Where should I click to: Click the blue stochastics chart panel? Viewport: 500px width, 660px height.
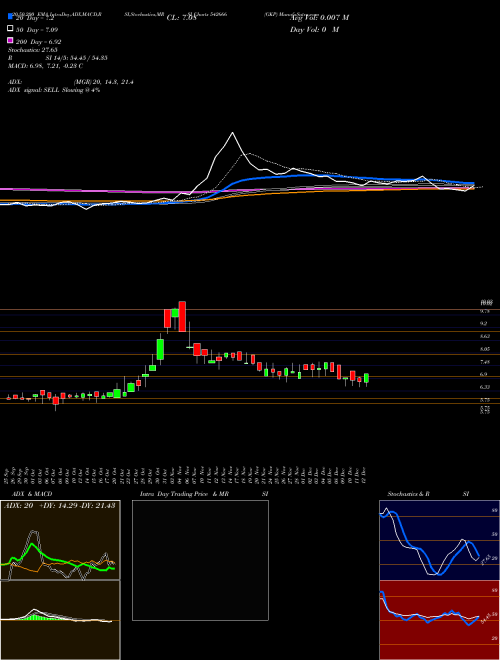point(439,540)
